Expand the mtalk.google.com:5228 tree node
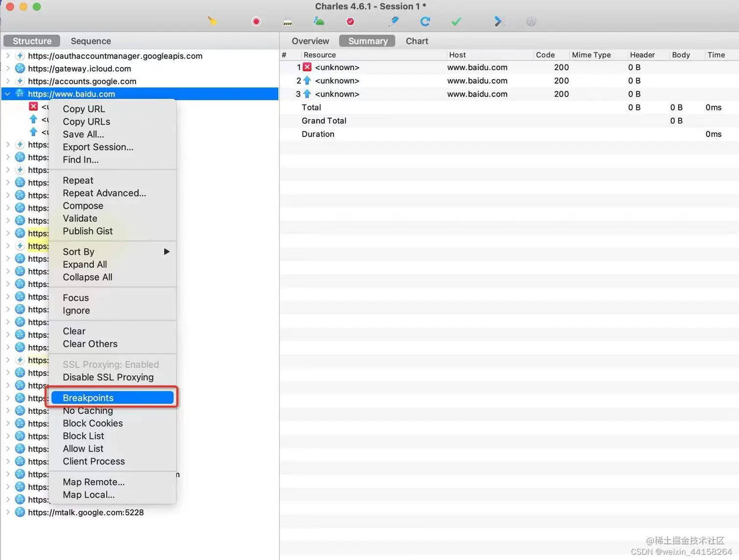Image resolution: width=739 pixels, height=560 pixels. pyautogui.click(x=8, y=512)
